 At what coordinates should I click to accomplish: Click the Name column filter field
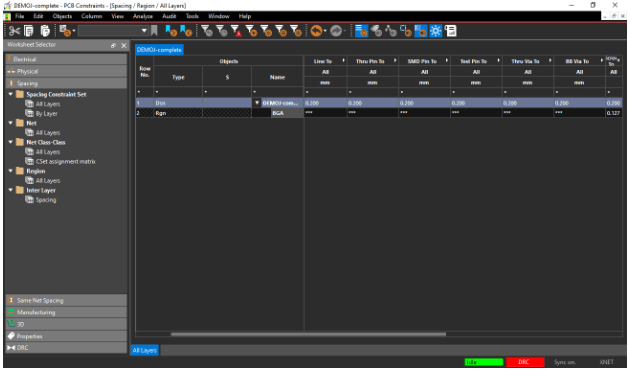coord(277,92)
